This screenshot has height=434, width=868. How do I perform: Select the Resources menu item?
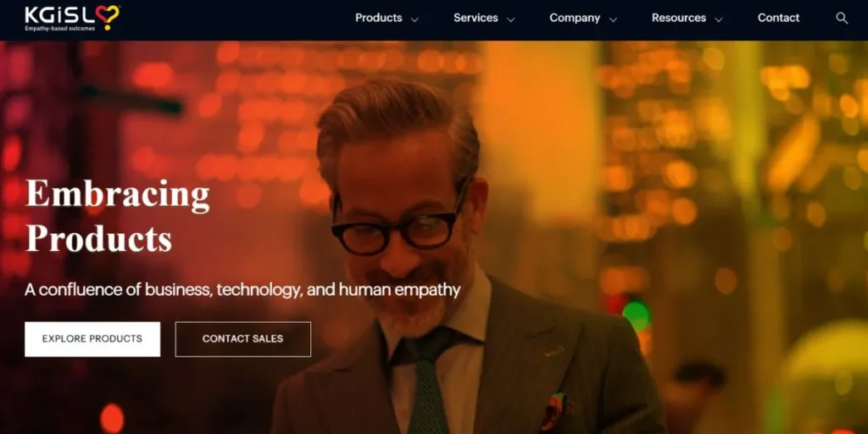679,18
